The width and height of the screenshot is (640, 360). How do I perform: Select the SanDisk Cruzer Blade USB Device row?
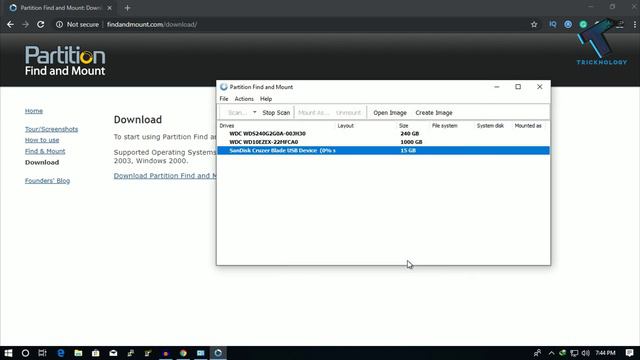tap(383, 151)
